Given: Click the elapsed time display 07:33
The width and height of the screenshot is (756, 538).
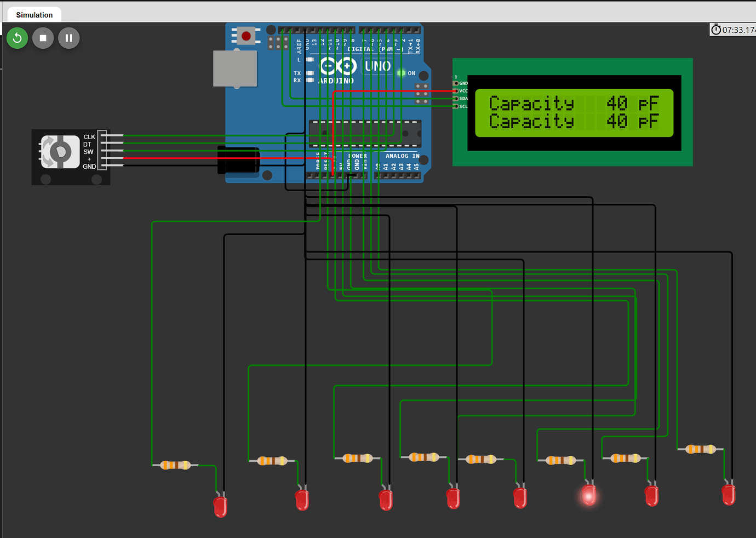Looking at the screenshot, I should click(x=737, y=30).
